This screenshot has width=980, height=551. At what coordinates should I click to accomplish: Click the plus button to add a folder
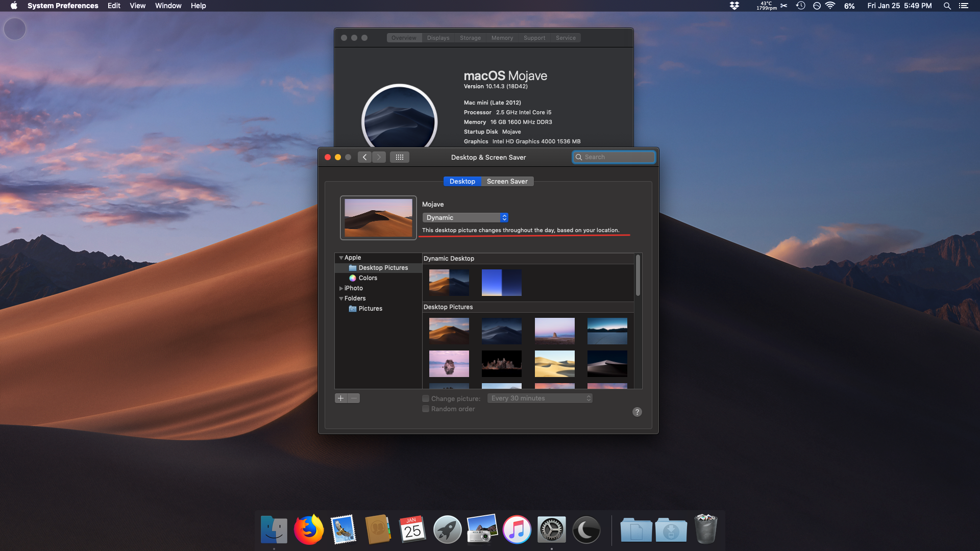(341, 398)
